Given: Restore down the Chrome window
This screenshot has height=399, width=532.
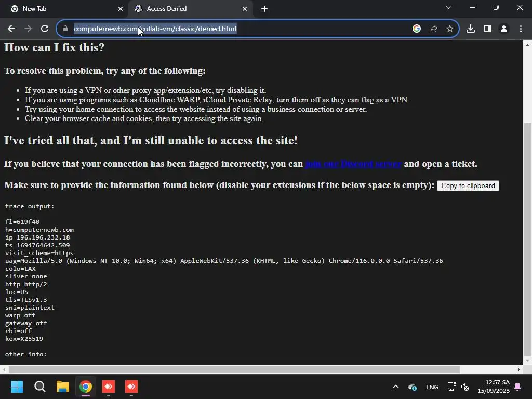Looking at the screenshot, I should 496,7.
